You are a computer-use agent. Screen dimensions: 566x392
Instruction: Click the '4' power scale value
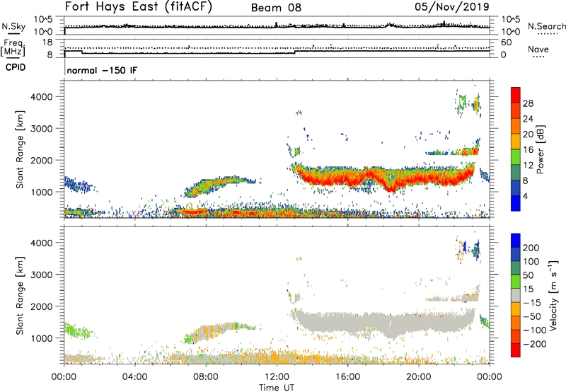pos(526,196)
